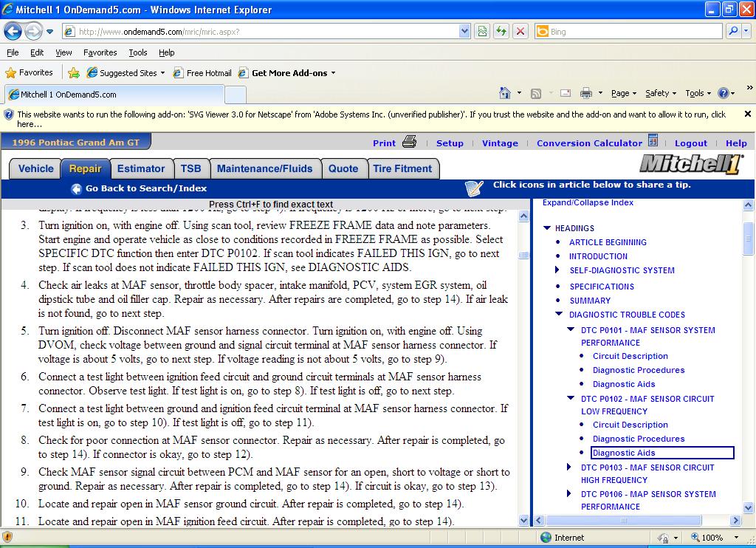Image resolution: width=756 pixels, height=548 pixels.
Task: Switch to the Vehicle tab
Action: pyautogui.click(x=35, y=169)
